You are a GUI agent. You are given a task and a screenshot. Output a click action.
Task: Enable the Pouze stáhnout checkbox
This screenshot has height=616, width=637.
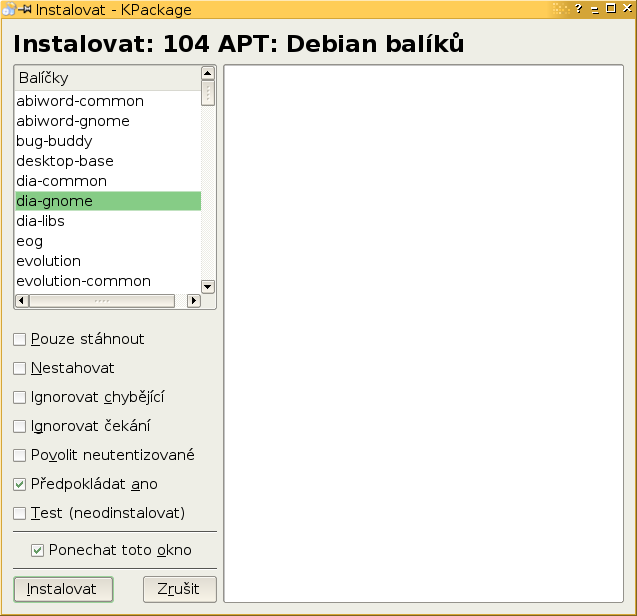click(x=20, y=339)
